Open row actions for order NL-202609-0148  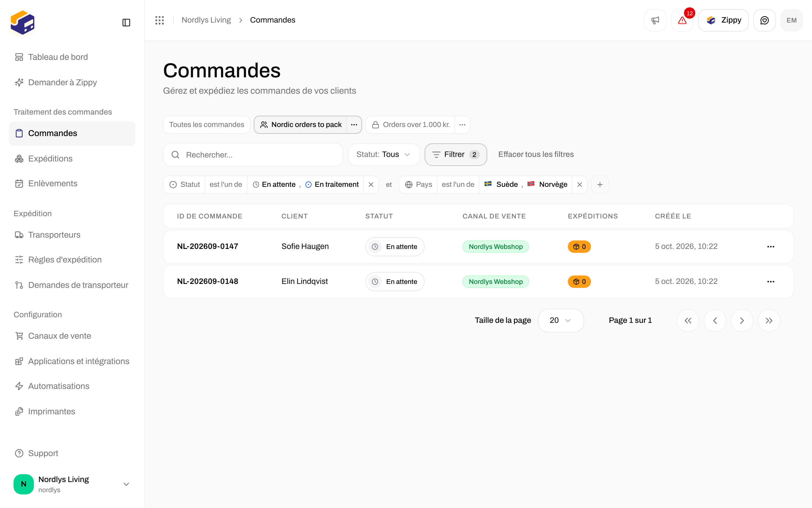771,282
